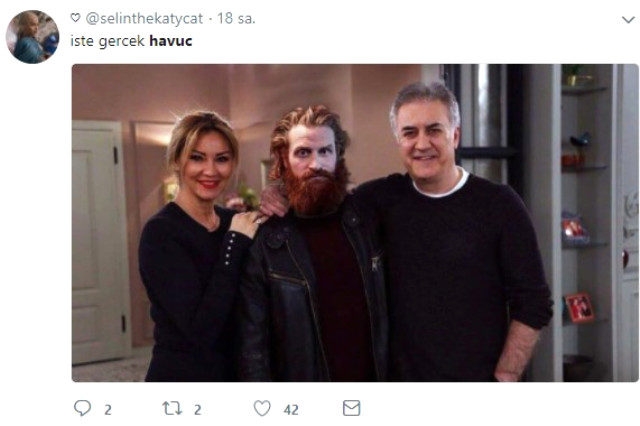640x426 pixels.
Task: Click the red picture frame on shelf
Action: pyautogui.click(x=579, y=307)
